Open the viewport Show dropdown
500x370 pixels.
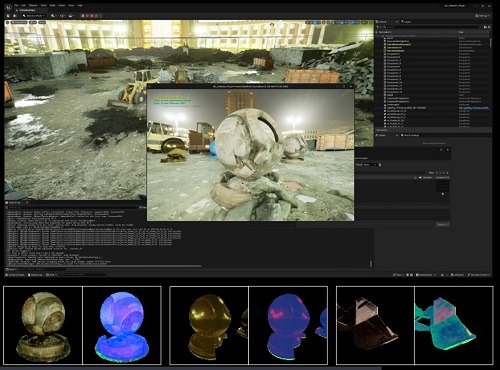click(42, 22)
